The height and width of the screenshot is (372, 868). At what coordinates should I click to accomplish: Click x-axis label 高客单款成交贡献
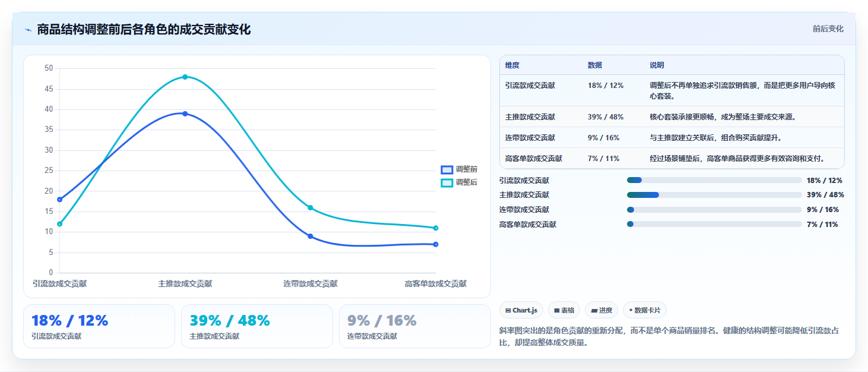tap(436, 284)
